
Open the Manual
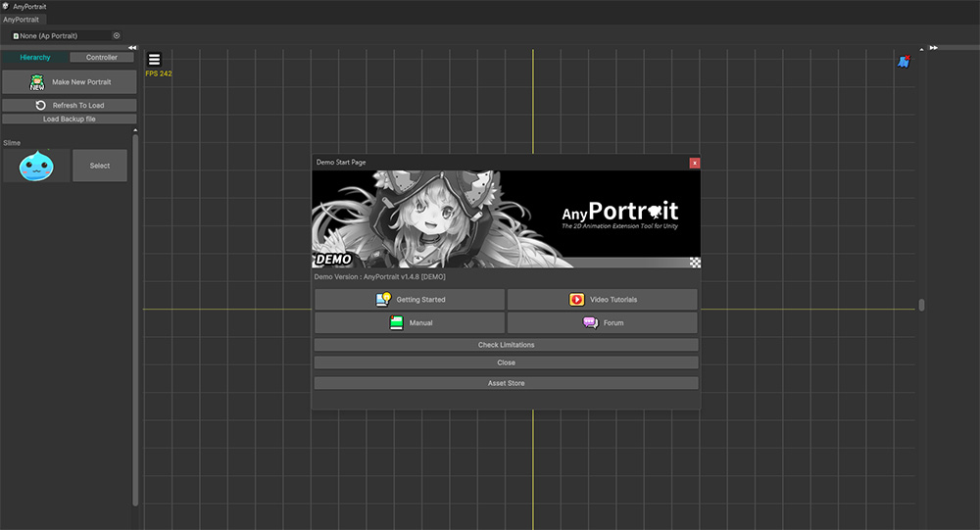point(410,322)
